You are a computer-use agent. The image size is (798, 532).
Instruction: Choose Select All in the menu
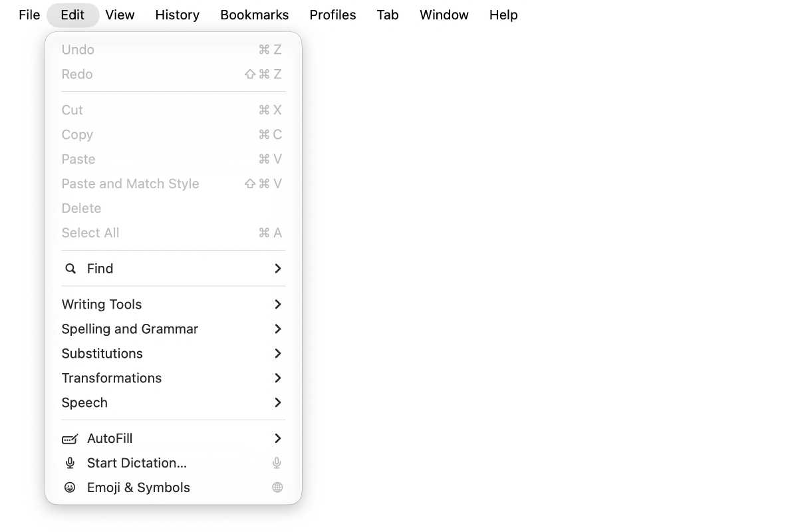coord(174,233)
